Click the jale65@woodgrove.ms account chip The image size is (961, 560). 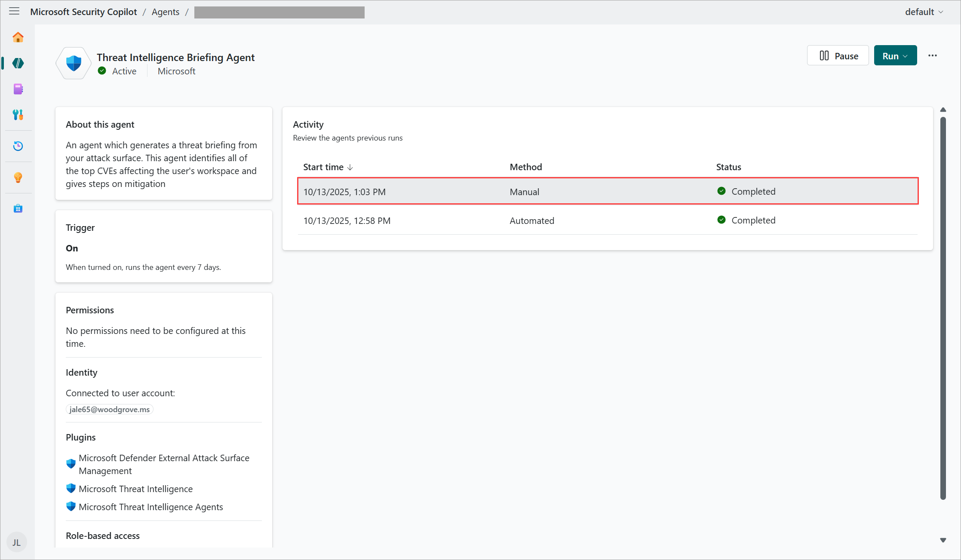point(109,410)
